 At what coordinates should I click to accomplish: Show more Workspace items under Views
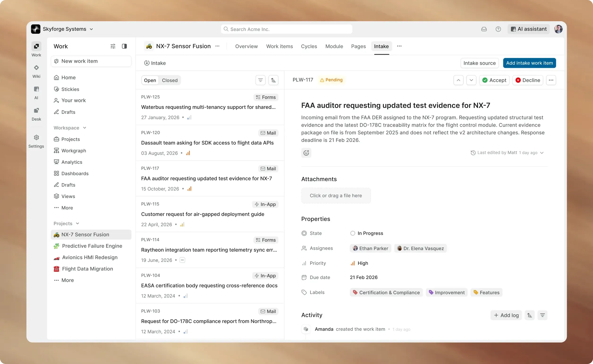64,208
